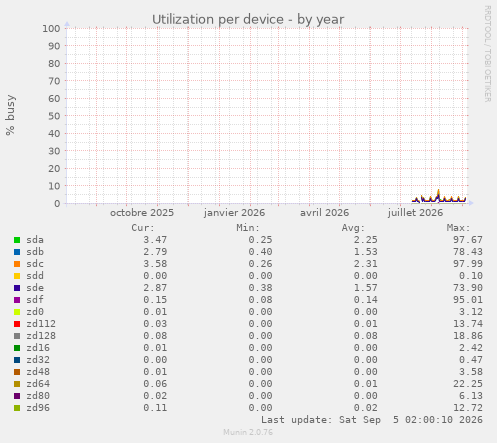This screenshot has height=443, width=497.
Task: Click the brown zd48 legend swatch
Action: click(17, 372)
